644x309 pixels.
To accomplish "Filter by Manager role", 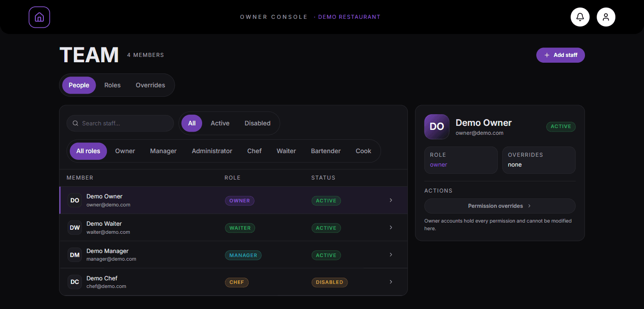I will click(163, 151).
